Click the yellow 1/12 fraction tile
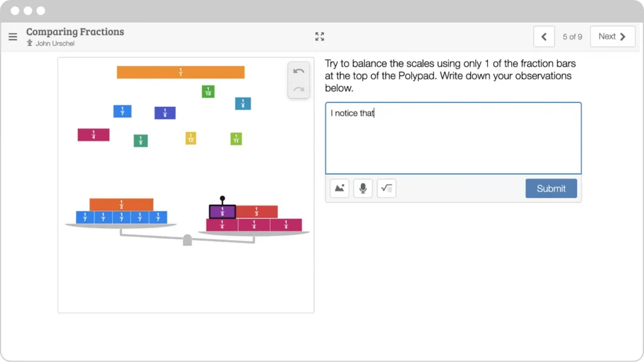Viewport: 644px width, 362px height. 191,138
